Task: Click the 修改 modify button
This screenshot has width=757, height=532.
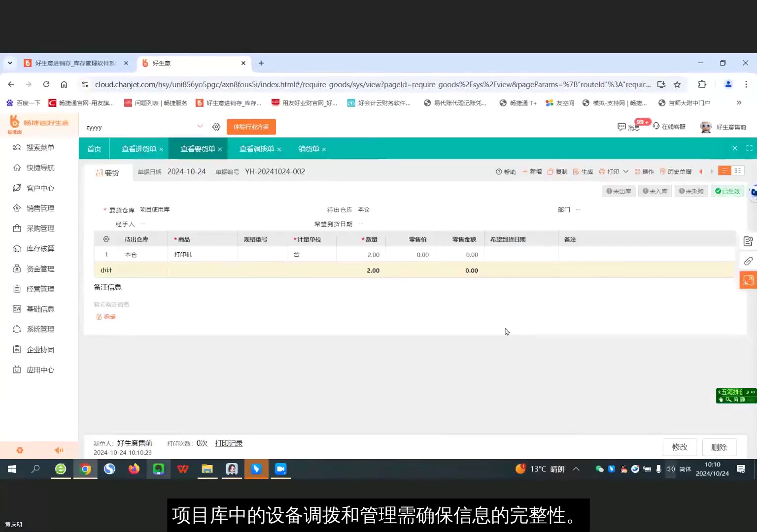Action: coord(680,447)
